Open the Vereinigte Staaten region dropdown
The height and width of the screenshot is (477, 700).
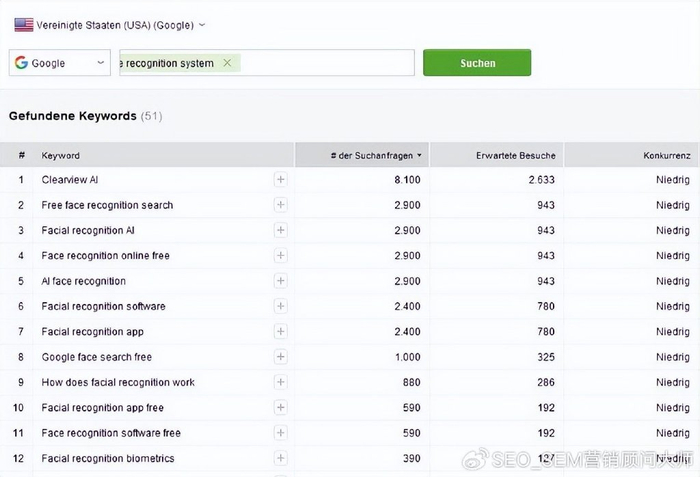pos(110,25)
